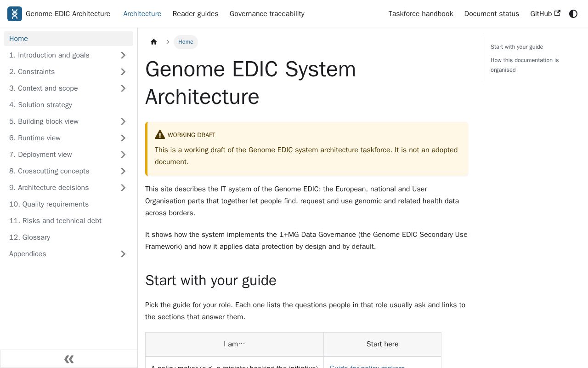The height and width of the screenshot is (368, 588).
Task: Open Governance traceability in the navbar
Action: 267,14
